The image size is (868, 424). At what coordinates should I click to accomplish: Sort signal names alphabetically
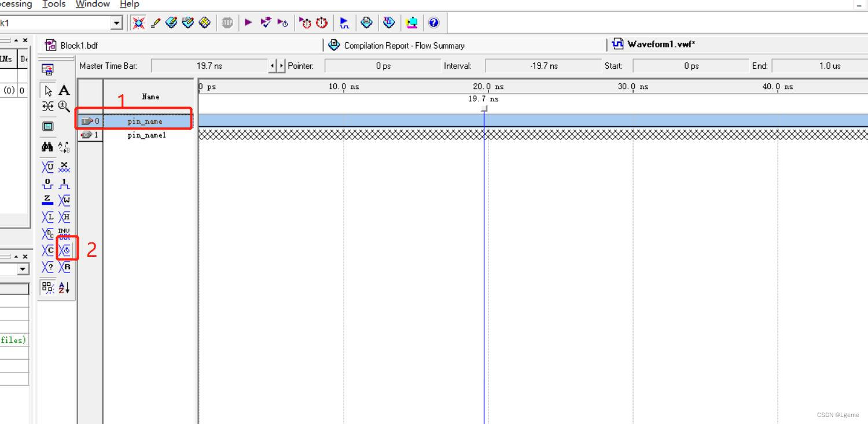pyautogui.click(x=64, y=287)
